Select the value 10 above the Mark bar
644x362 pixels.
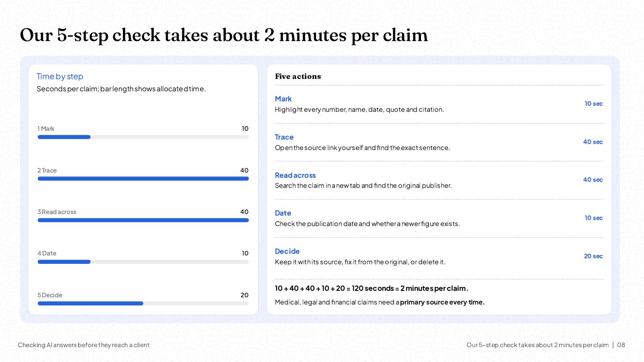[245, 129]
